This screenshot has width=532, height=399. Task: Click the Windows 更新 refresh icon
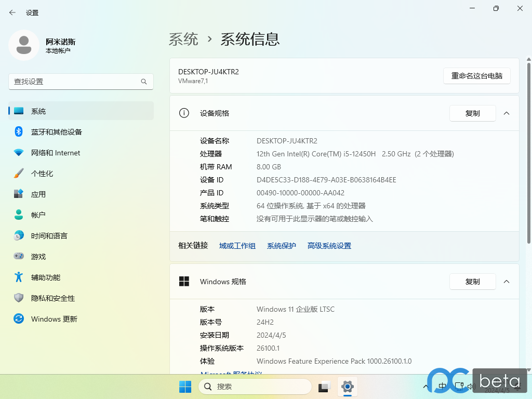(x=19, y=319)
